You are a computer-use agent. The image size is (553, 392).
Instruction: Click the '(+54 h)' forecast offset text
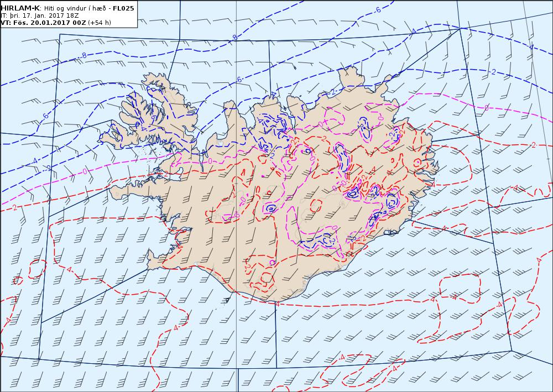pos(100,23)
